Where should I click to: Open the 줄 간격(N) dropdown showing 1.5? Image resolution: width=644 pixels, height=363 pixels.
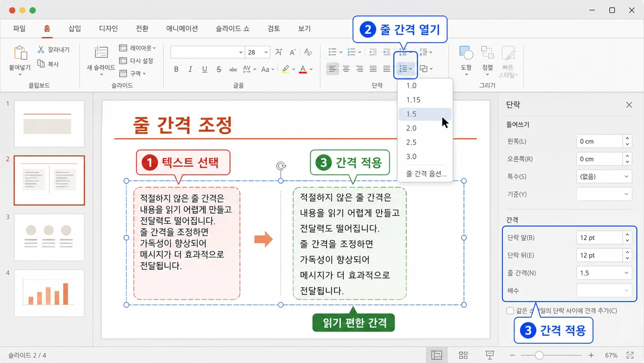(x=604, y=273)
